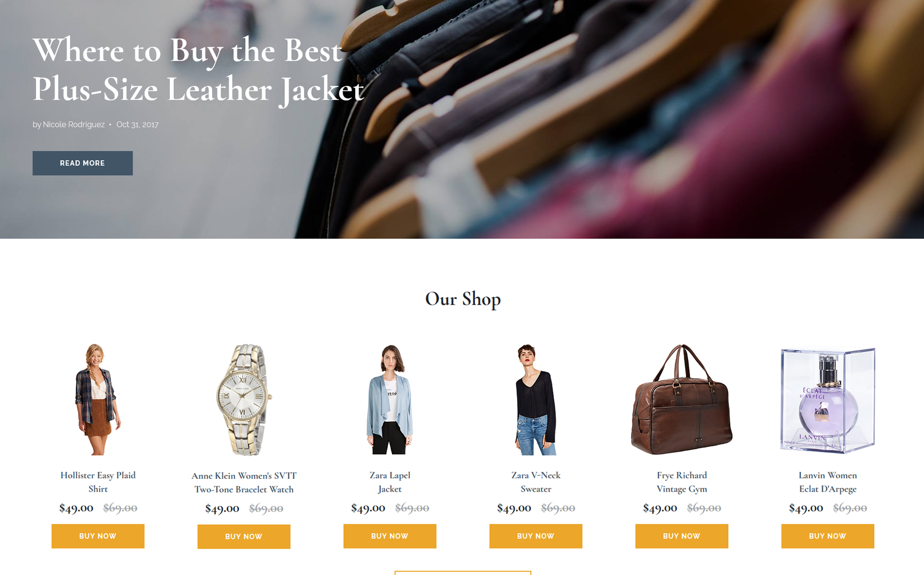Viewport: 924px width, 575px height.
Task: Buy the Lanvin Eclat D'Arpege perfume now
Action: [x=828, y=536]
